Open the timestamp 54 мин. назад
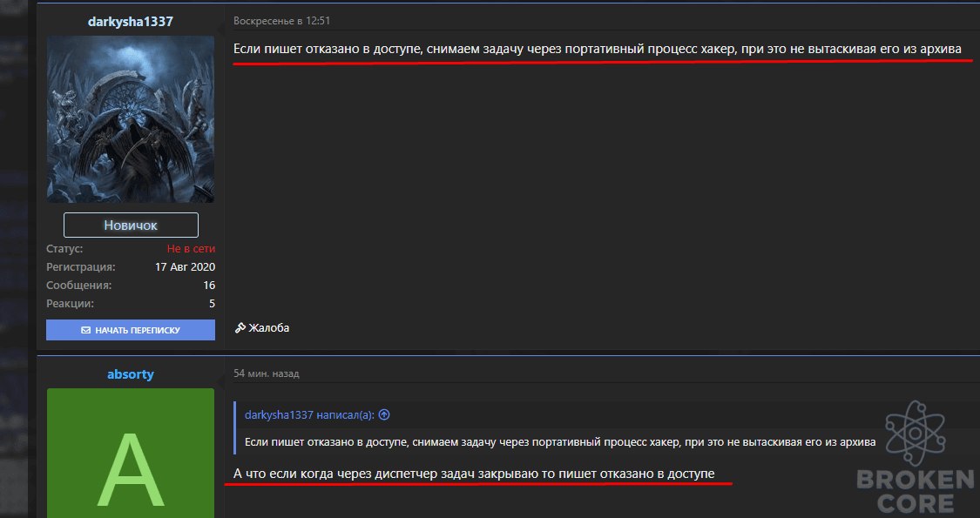 pos(267,373)
